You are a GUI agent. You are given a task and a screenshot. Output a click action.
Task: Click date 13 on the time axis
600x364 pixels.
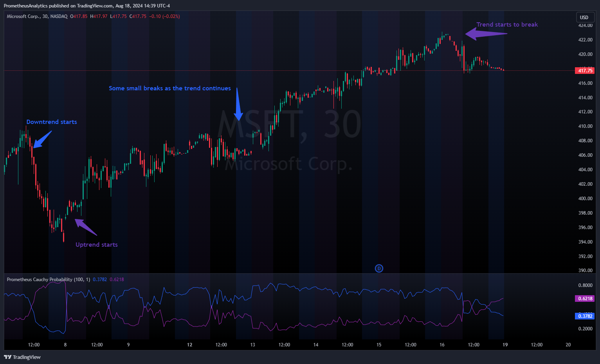click(x=253, y=345)
